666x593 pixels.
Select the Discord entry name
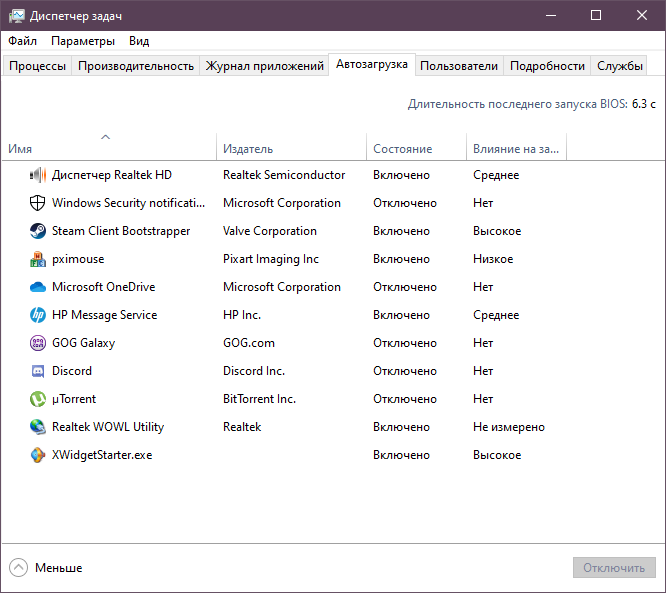tap(72, 371)
